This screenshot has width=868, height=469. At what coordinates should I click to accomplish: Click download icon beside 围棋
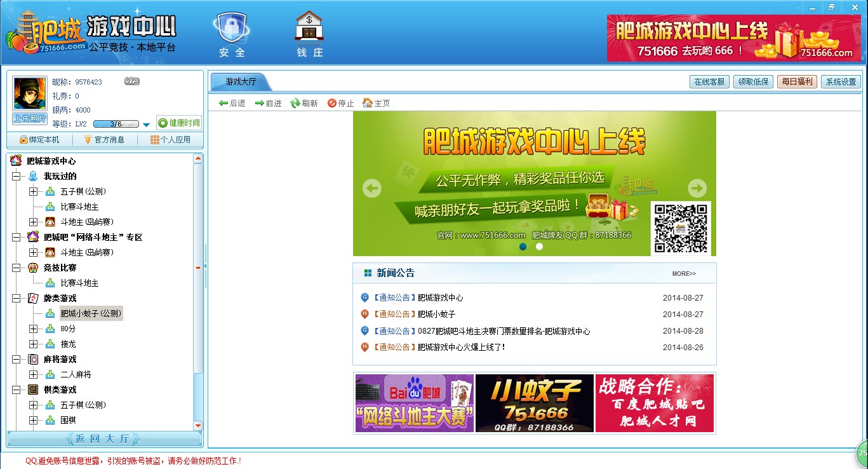[50, 420]
